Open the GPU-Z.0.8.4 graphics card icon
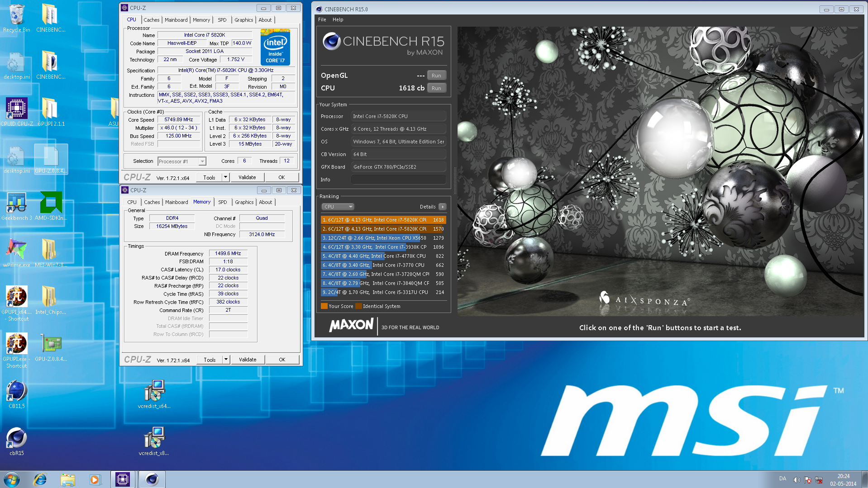Image resolution: width=868 pixels, height=488 pixels. (x=51, y=347)
